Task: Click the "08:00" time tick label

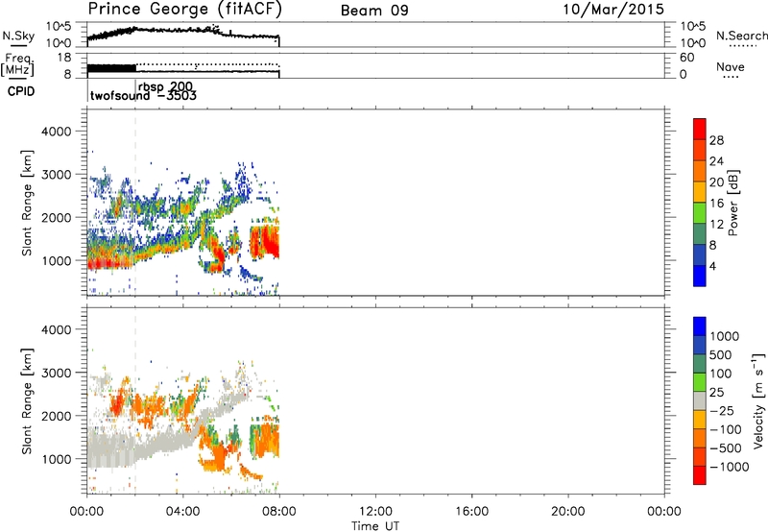Action: tap(279, 512)
